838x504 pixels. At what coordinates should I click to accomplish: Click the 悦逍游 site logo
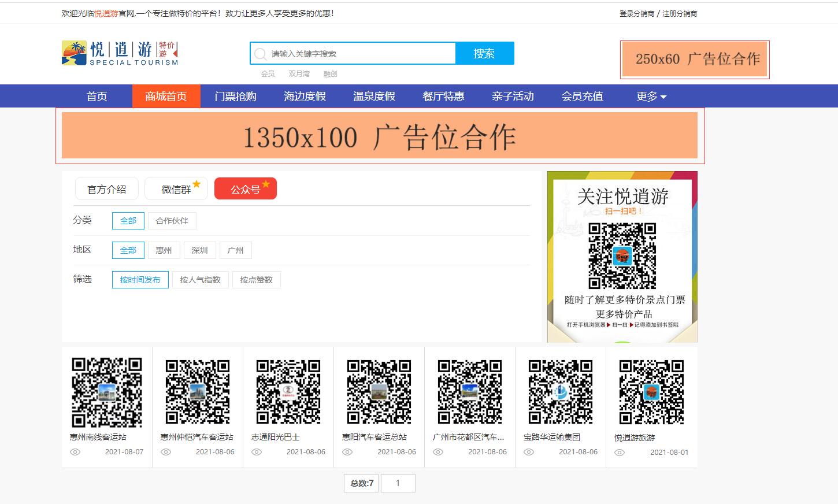point(120,53)
